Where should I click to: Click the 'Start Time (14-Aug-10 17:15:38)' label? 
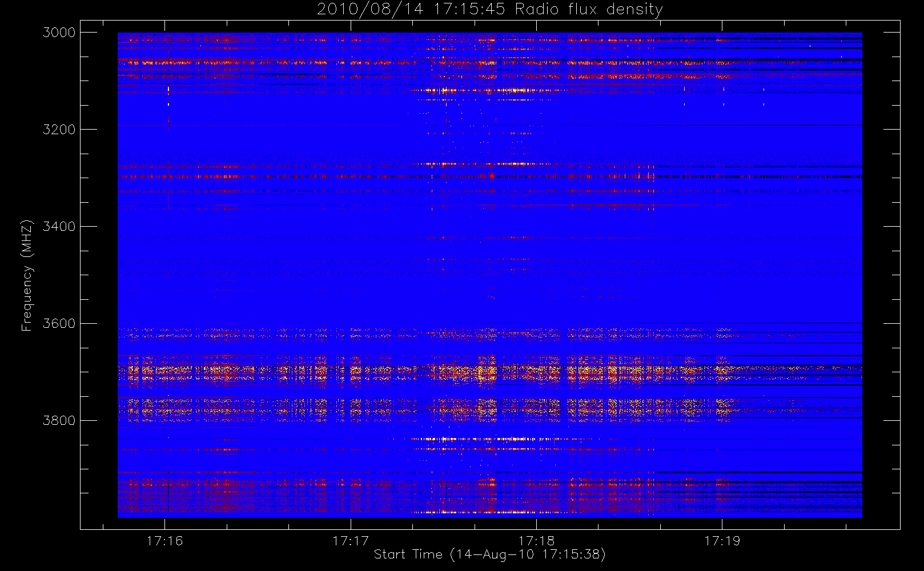click(490, 554)
